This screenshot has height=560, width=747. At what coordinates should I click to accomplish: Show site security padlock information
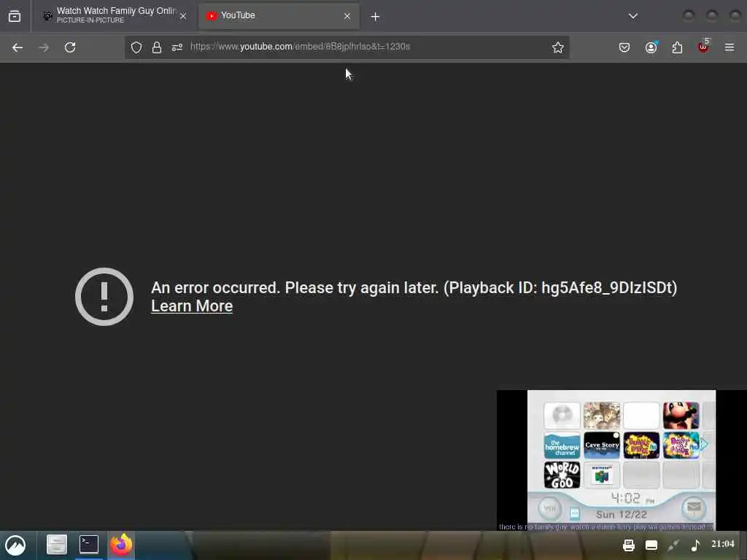tap(157, 47)
